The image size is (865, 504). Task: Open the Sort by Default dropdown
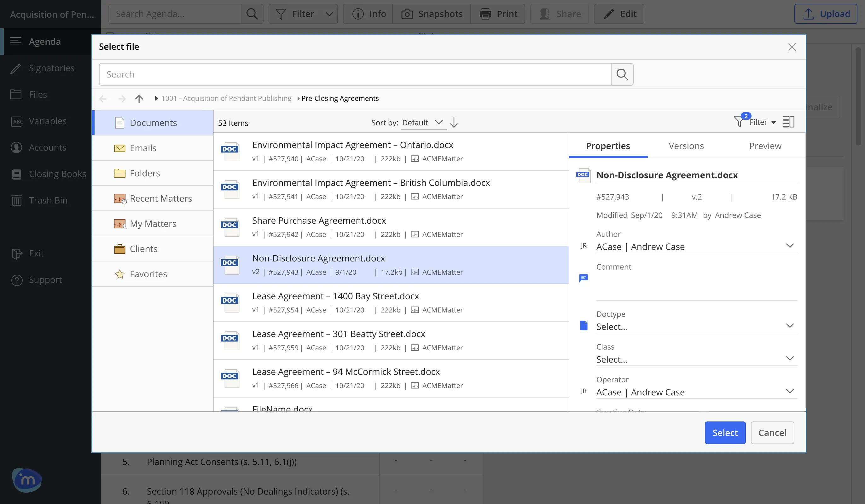(x=423, y=123)
